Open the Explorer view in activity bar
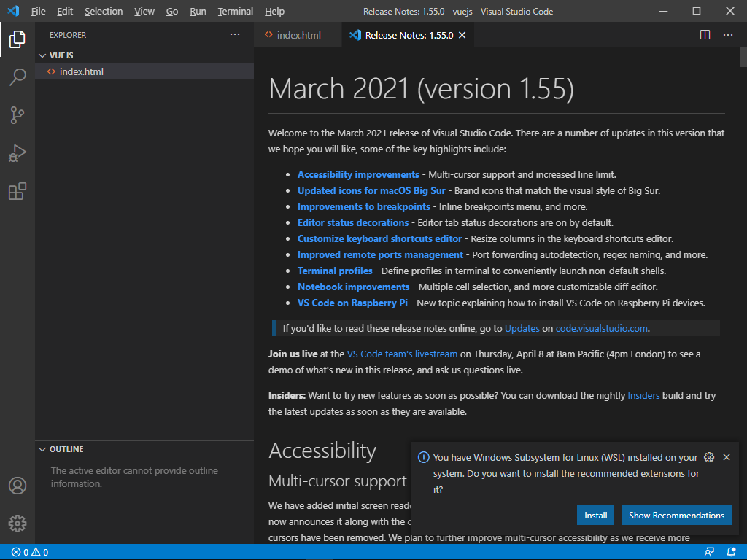This screenshot has height=560, width=747. pos(18,39)
